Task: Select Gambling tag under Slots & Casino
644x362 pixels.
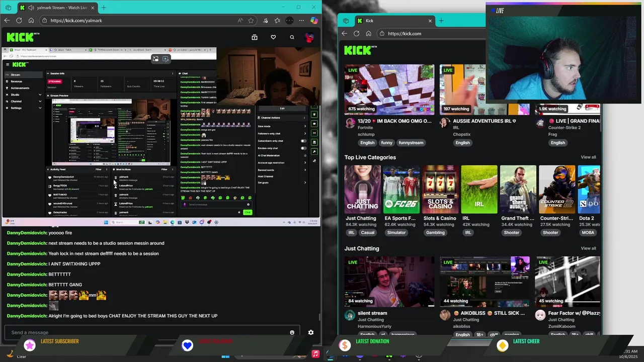Action: [435, 233]
